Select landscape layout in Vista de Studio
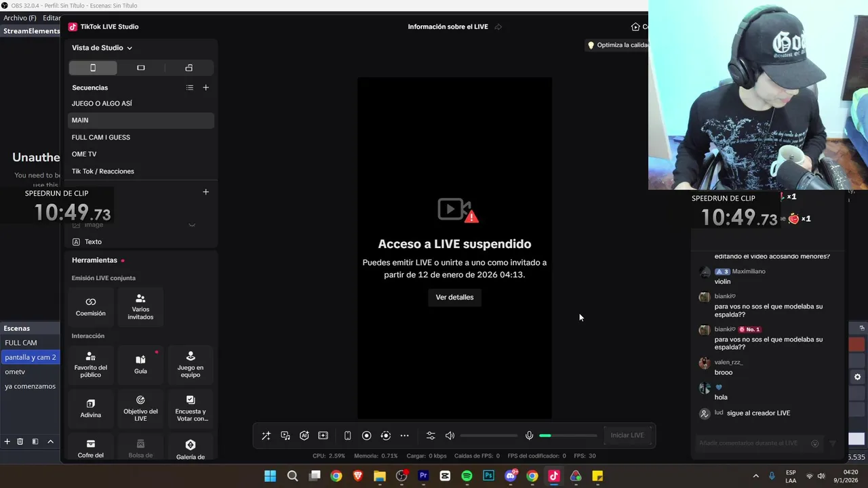This screenshot has width=868, height=488. 141,68
